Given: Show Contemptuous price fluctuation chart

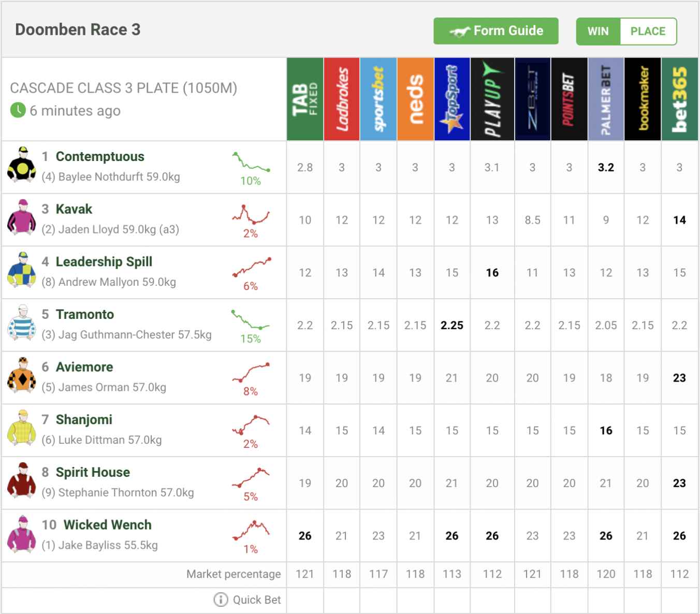Looking at the screenshot, I should [251, 162].
